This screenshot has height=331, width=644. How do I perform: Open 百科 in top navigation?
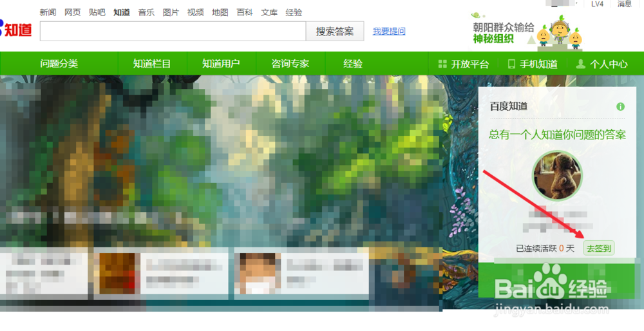click(x=245, y=13)
